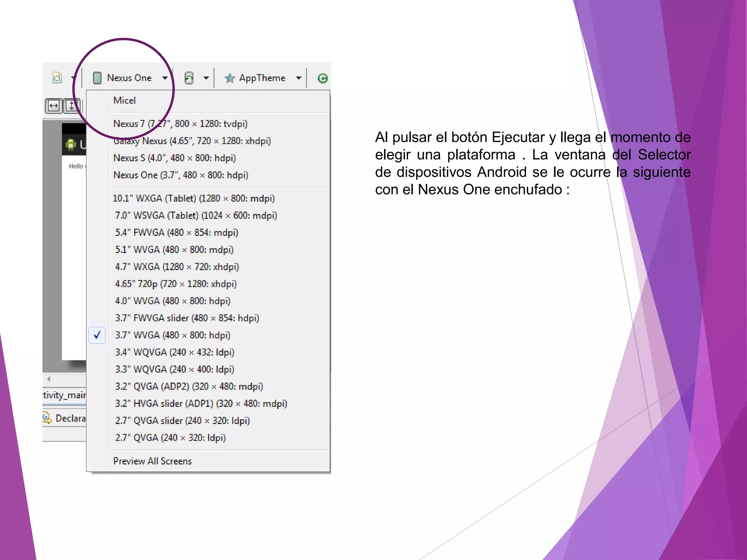The height and width of the screenshot is (560, 747).
Task: Click the checked 3.7" WVGA checkmark
Action: coord(97,335)
